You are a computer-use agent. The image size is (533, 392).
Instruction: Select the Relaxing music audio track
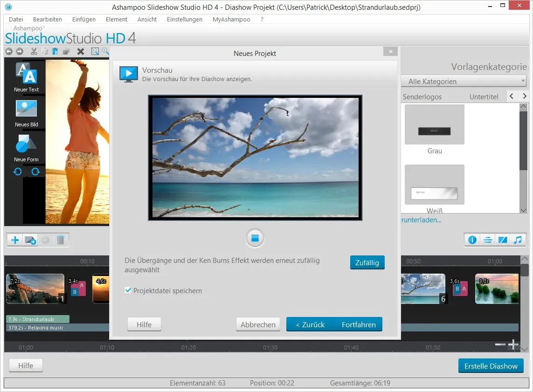57,328
